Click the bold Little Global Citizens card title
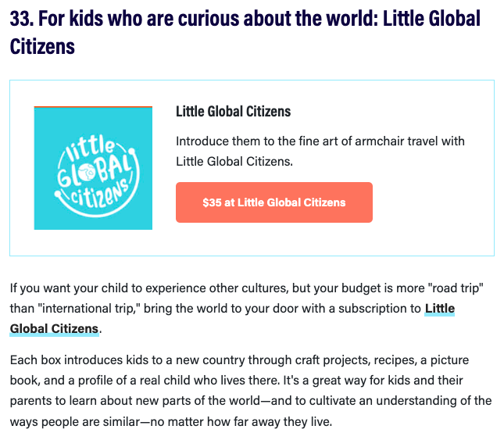Viewport: 504px width, 440px height. click(233, 112)
